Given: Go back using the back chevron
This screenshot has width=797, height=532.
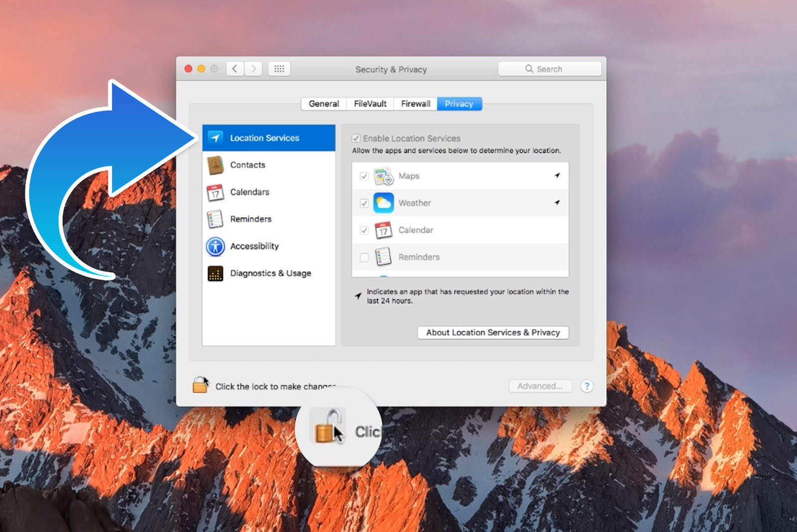Looking at the screenshot, I should [x=235, y=69].
